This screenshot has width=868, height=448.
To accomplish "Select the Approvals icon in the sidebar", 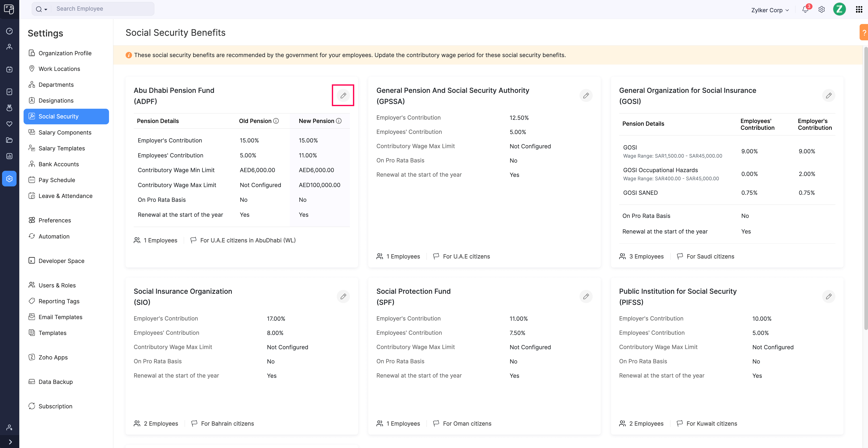I will coord(9,92).
